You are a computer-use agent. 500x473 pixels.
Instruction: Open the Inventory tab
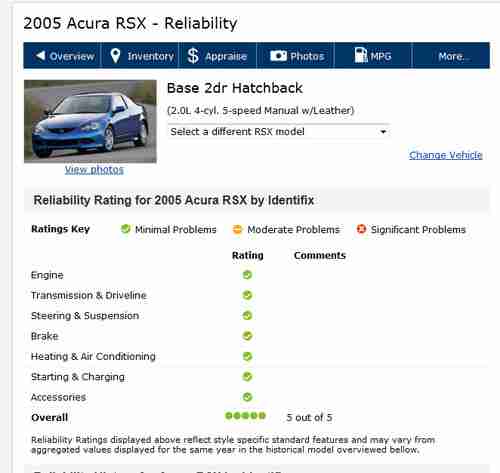[140, 55]
